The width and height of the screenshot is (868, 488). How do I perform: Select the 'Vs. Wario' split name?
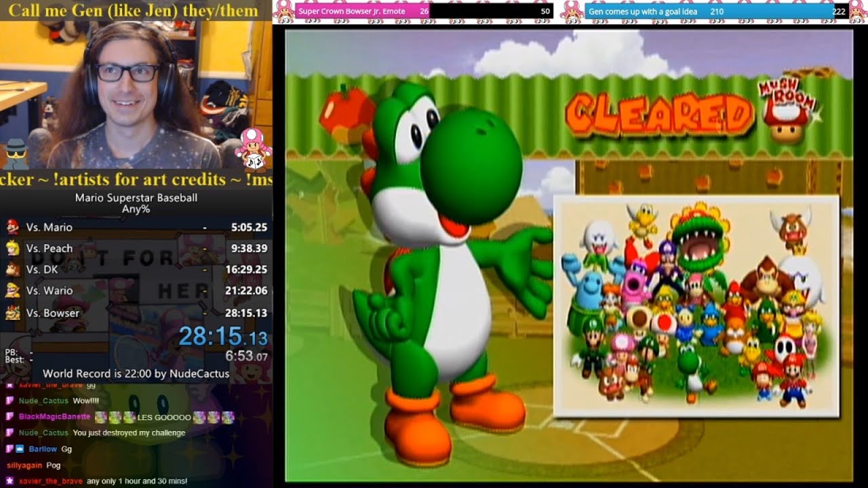[x=49, y=290]
